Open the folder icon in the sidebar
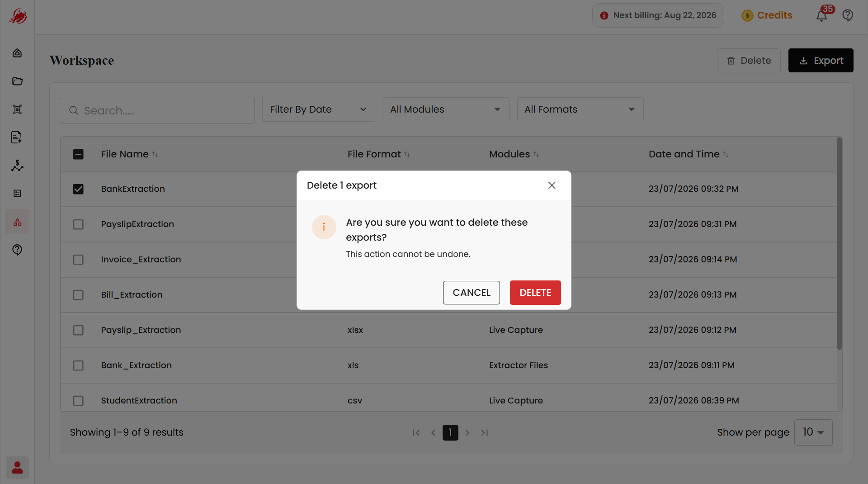868x484 pixels. [17, 81]
